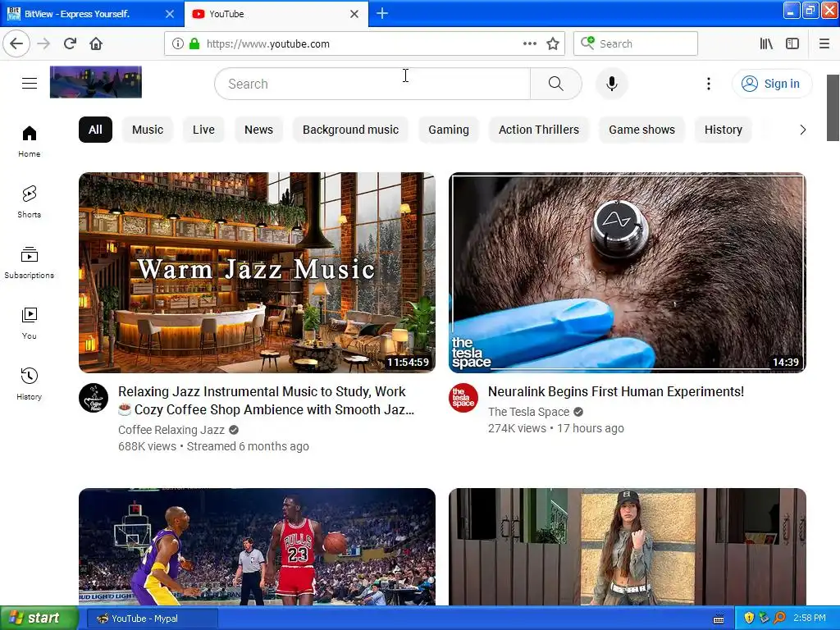Open the browser Library icon
Viewport: 840px width, 630px height.
766,43
